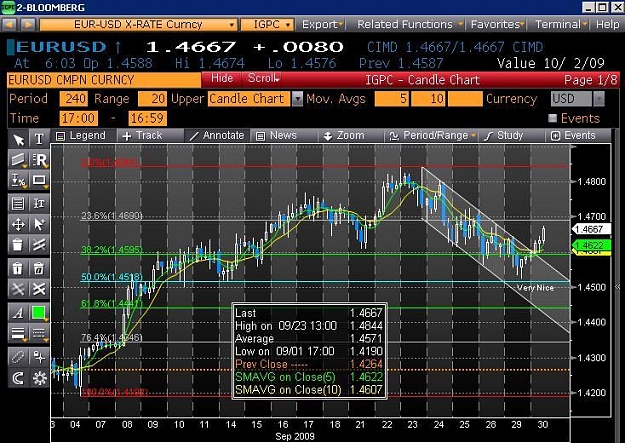
Task: Click the second moving average field 10
Action: click(x=428, y=98)
